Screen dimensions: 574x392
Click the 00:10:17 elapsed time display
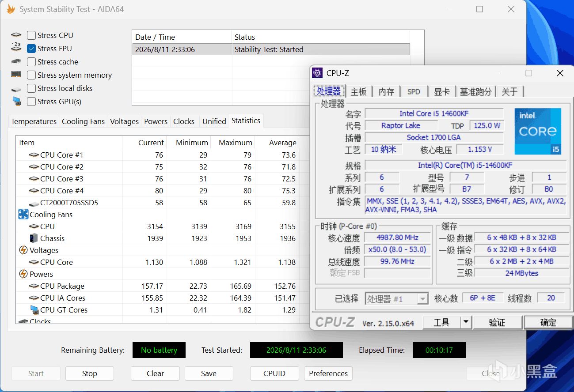tap(439, 350)
